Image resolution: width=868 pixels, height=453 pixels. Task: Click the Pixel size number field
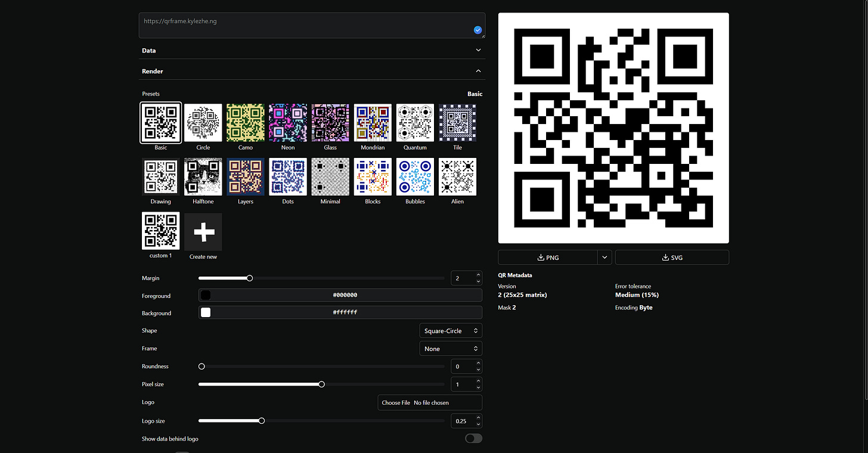click(x=466, y=384)
